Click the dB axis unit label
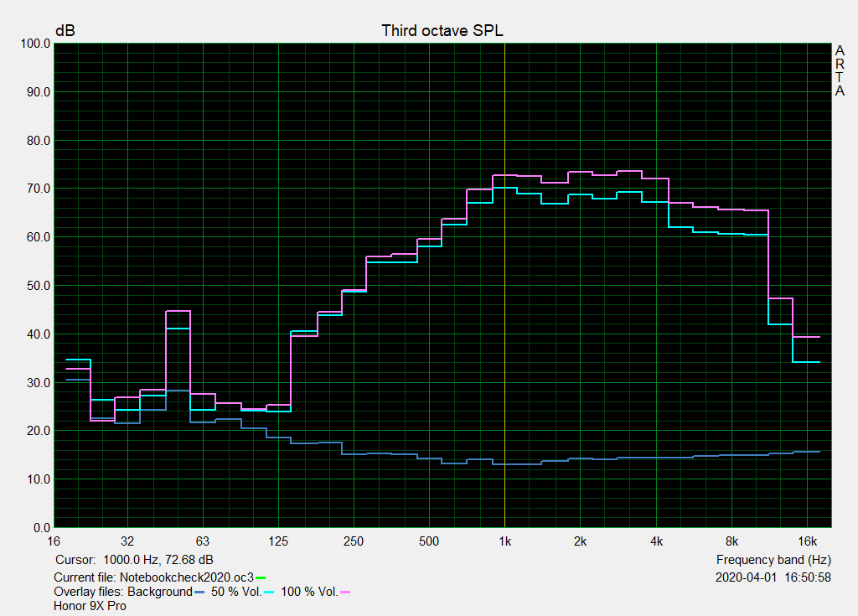The height and width of the screenshot is (616, 858). pyautogui.click(x=65, y=31)
